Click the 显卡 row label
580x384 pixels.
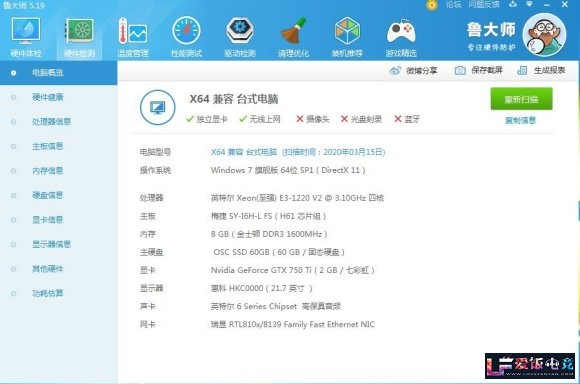[148, 270]
